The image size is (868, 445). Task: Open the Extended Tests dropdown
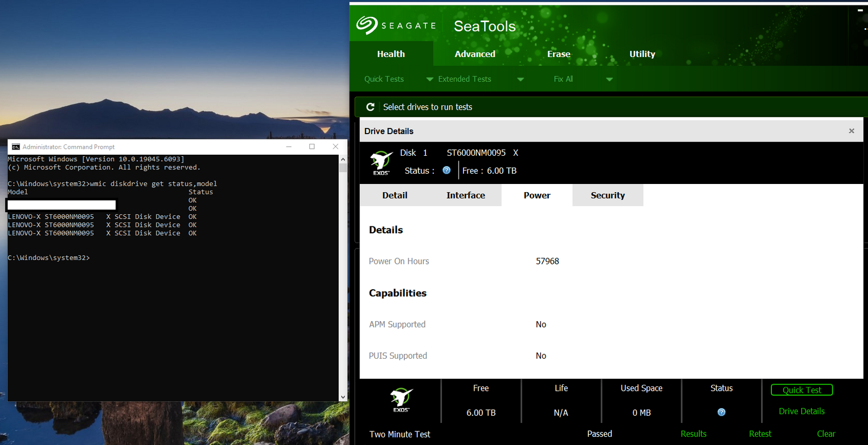click(x=481, y=79)
